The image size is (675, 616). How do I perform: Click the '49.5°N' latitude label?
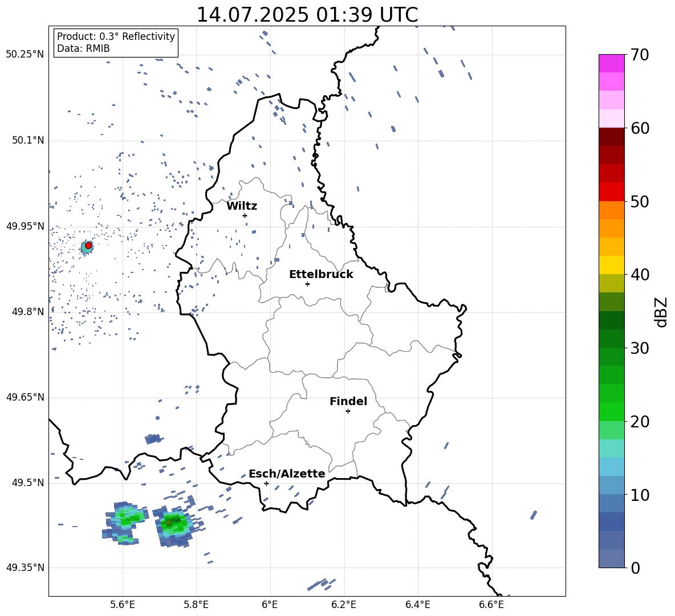(28, 482)
